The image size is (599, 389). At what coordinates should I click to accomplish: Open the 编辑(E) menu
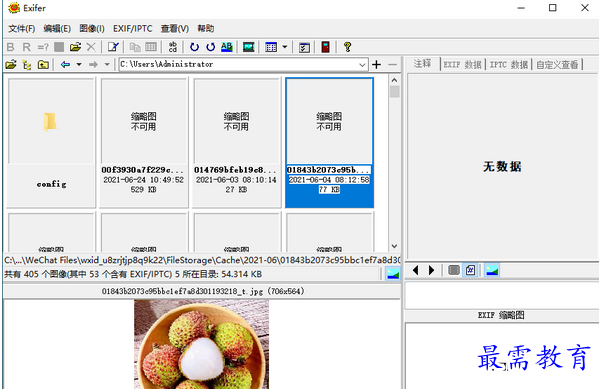tap(57, 29)
